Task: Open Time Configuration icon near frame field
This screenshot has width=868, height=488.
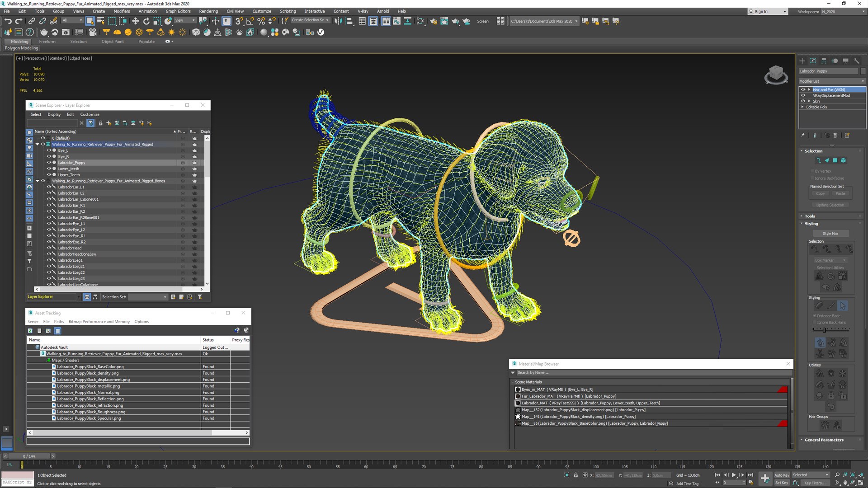Action: click(751, 482)
